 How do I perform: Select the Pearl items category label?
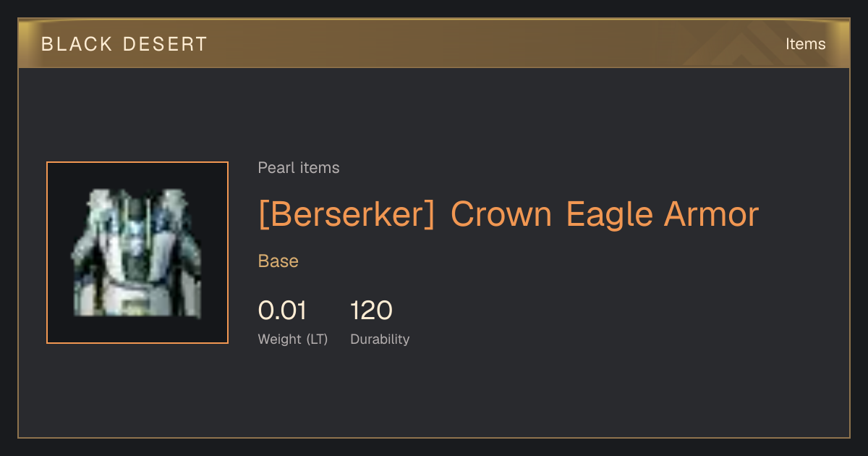(x=299, y=168)
